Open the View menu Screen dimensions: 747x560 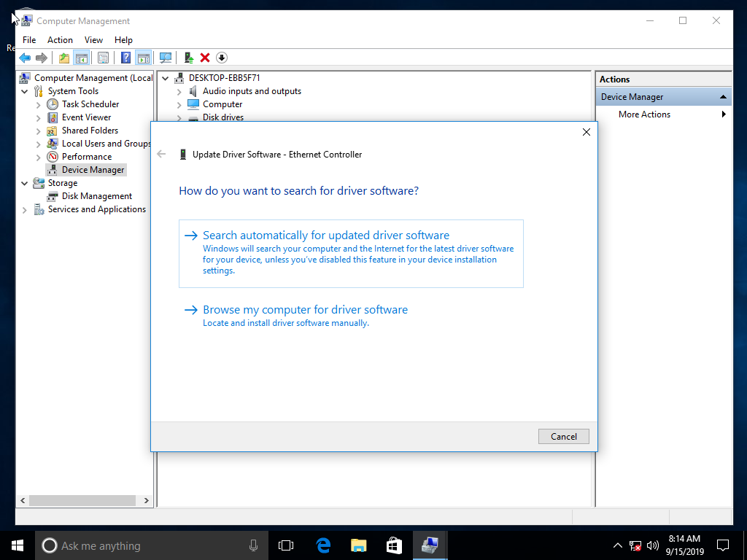tap(93, 40)
